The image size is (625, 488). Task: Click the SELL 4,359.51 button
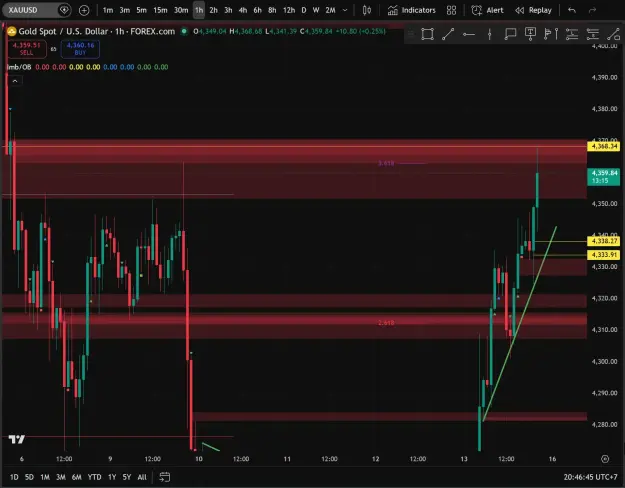click(x=27, y=49)
